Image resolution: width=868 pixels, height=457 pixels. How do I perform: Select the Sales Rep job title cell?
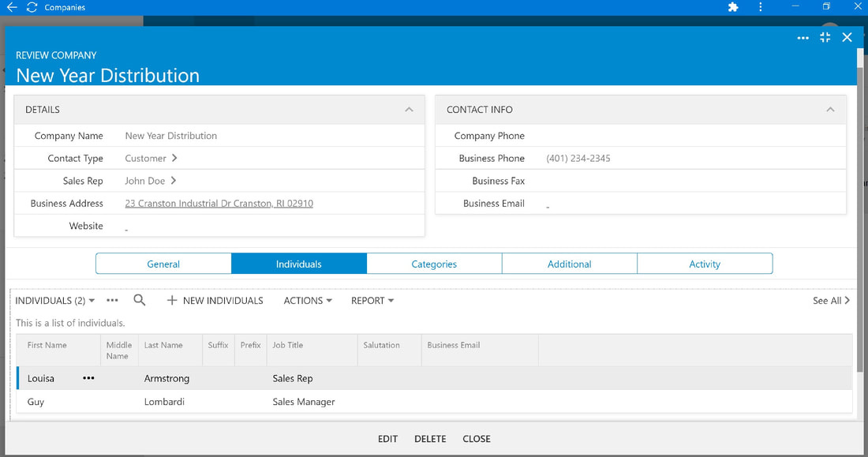point(292,378)
